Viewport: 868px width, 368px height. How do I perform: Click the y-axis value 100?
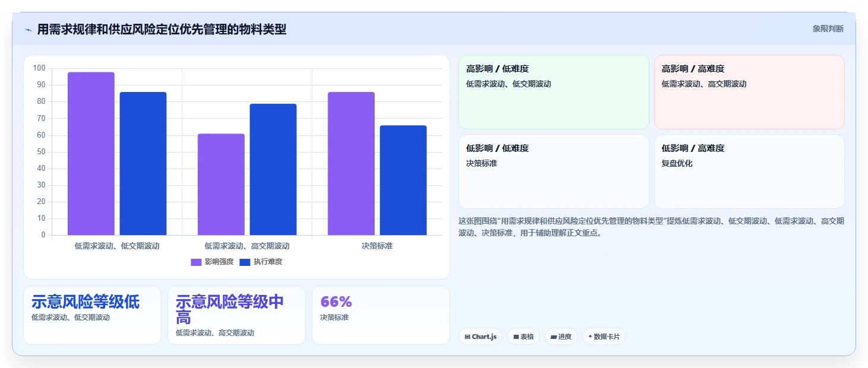[x=39, y=68]
